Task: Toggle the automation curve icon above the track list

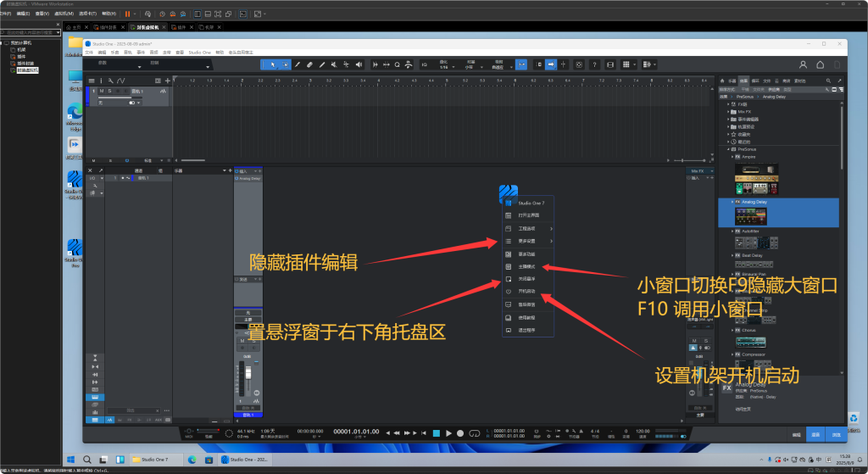Action: click(x=120, y=81)
